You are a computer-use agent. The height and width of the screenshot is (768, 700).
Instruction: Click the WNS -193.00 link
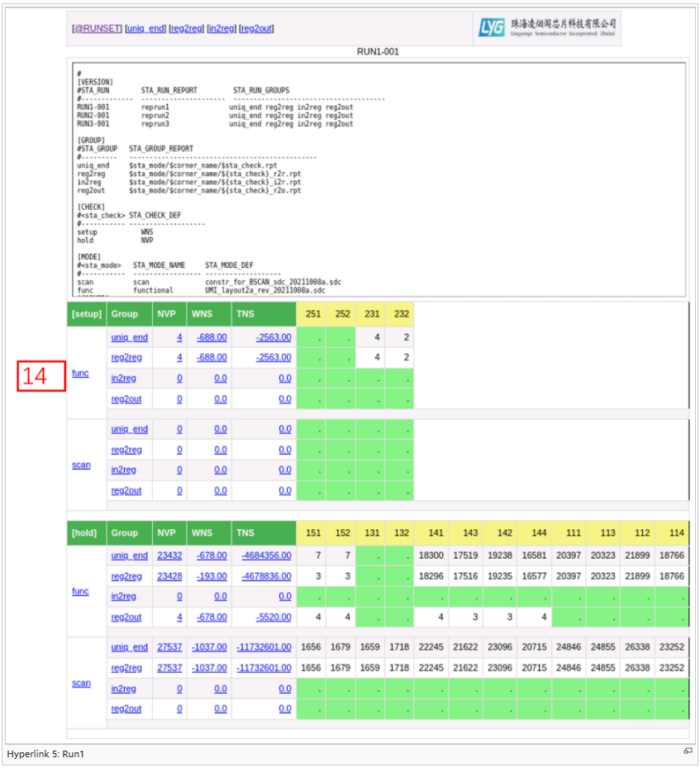[211, 575]
